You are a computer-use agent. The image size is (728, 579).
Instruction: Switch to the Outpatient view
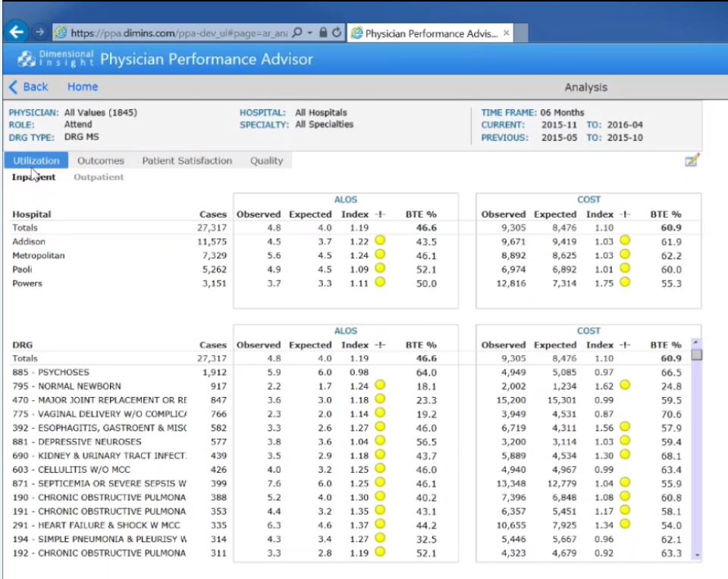tap(99, 177)
